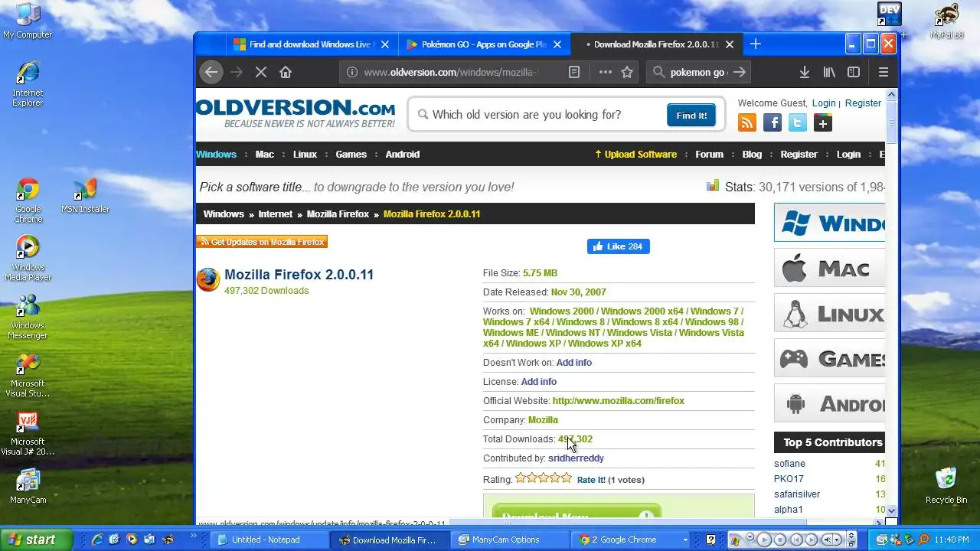Click the pokemon go browser search box
The width and height of the screenshot is (980, 551).
point(698,72)
